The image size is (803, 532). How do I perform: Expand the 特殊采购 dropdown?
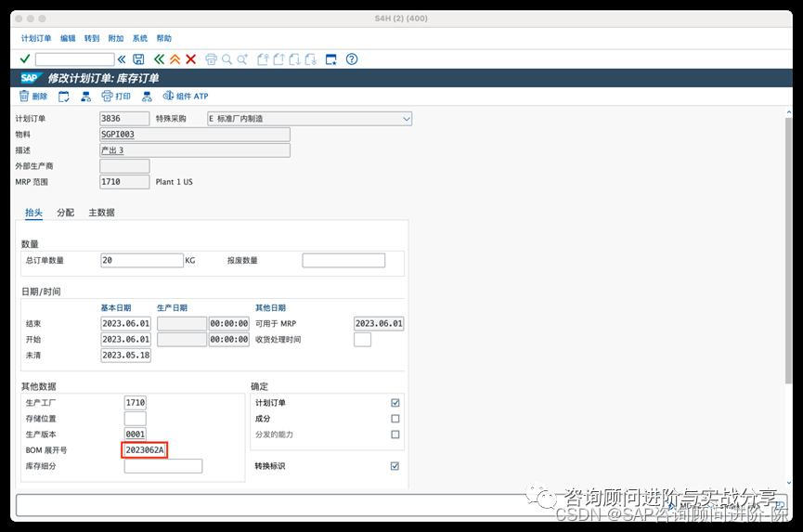click(406, 119)
